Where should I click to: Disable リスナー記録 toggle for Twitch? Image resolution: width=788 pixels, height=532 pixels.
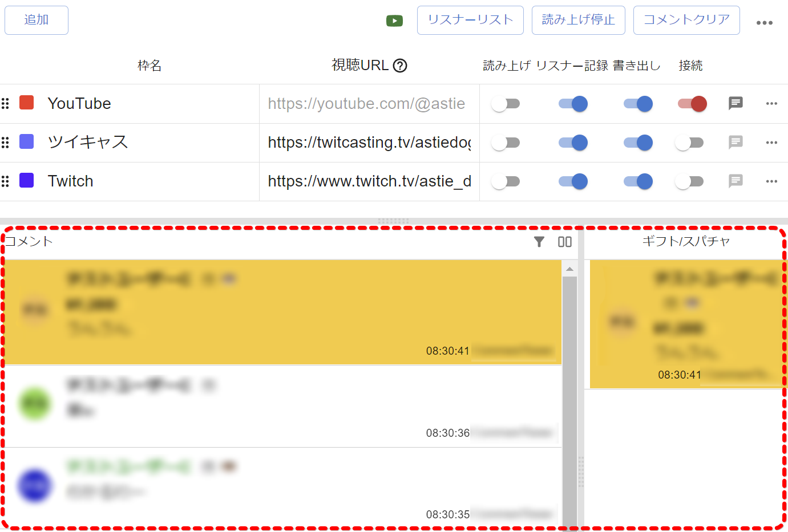(573, 181)
